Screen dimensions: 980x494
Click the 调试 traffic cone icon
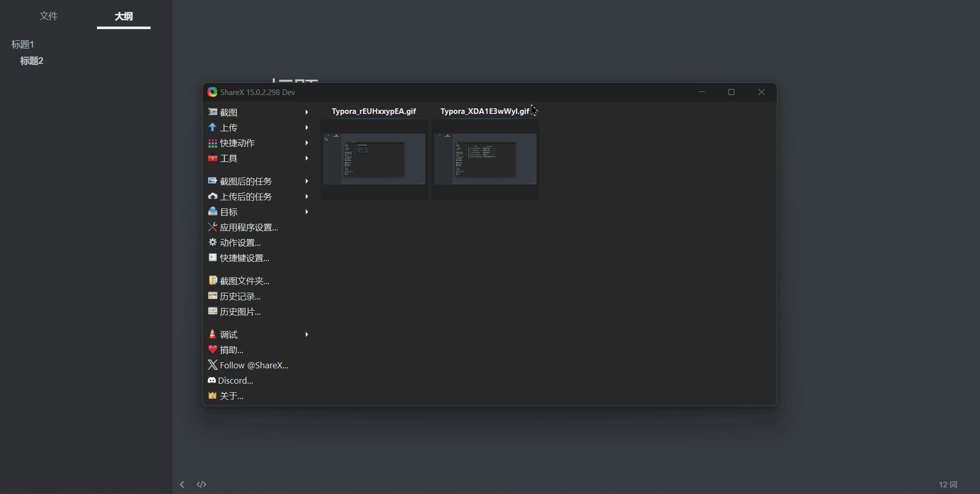pyautogui.click(x=213, y=334)
